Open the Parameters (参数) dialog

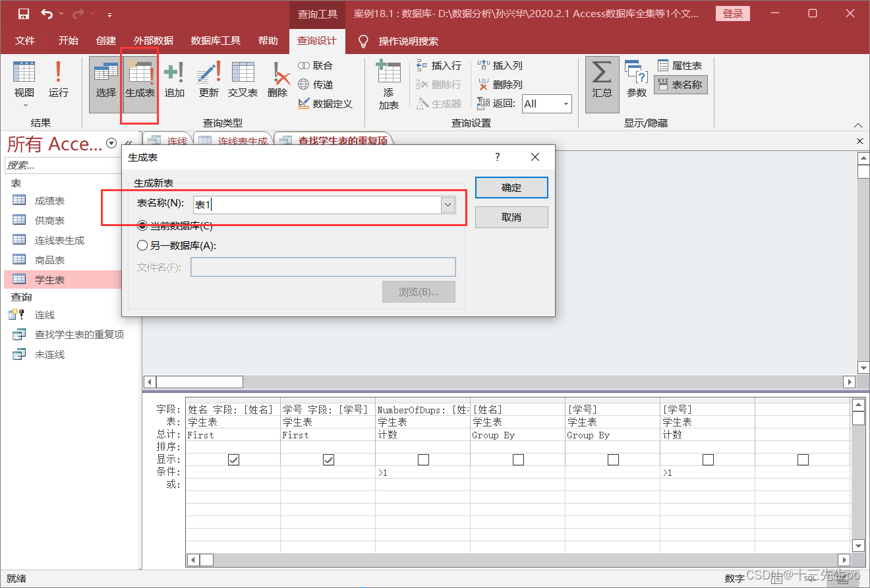[x=637, y=79]
